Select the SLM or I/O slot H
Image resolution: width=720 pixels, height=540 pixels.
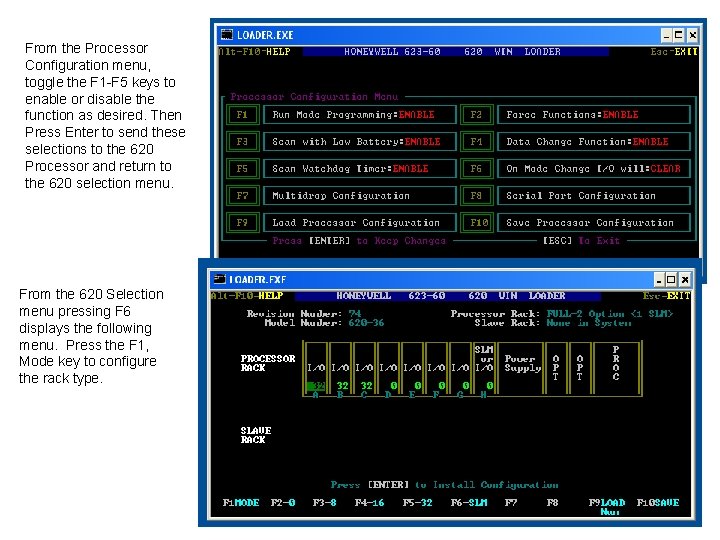pos(484,369)
